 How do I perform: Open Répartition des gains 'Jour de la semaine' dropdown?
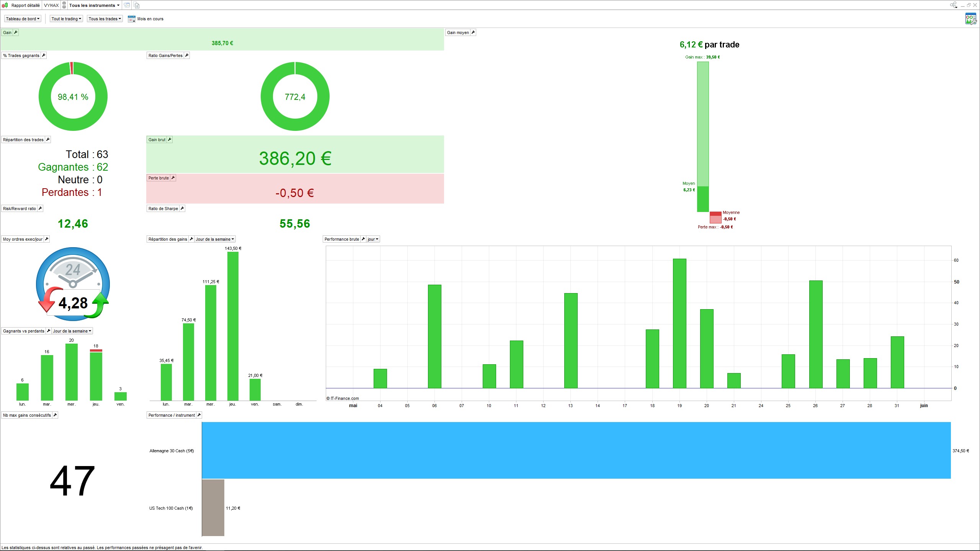coord(215,239)
